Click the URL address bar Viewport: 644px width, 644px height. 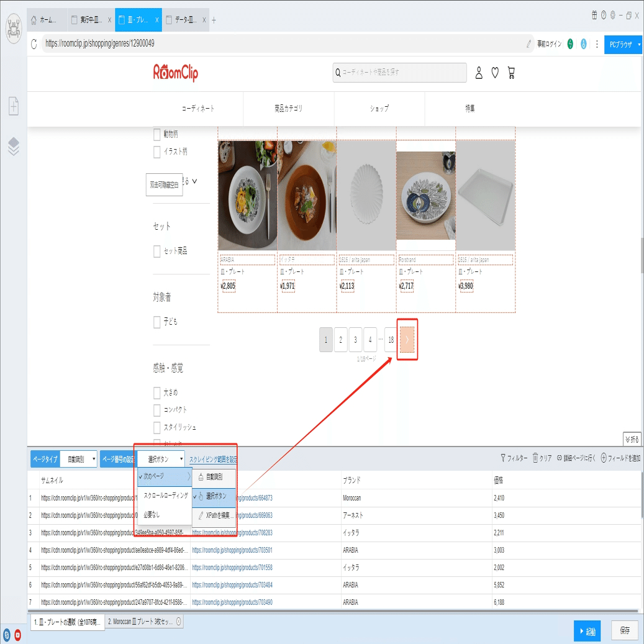click(283, 43)
